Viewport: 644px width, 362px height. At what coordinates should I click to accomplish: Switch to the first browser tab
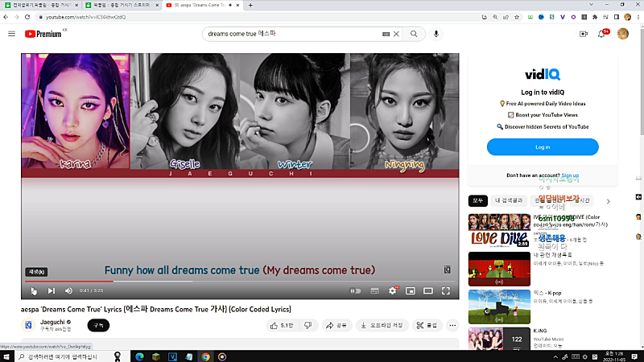41,6
